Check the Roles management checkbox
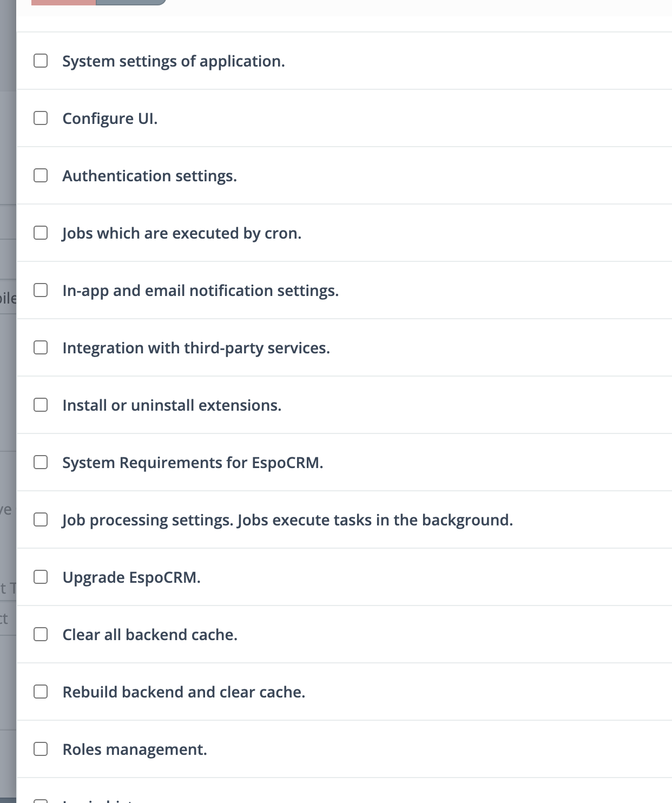The image size is (672, 803). 41,749
